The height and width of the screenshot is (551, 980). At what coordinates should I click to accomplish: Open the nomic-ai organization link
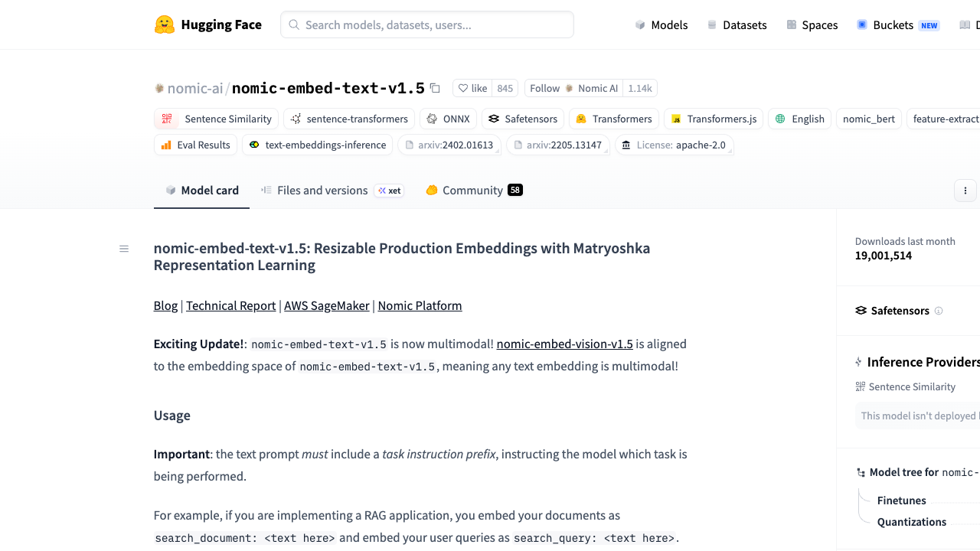point(195,88)
